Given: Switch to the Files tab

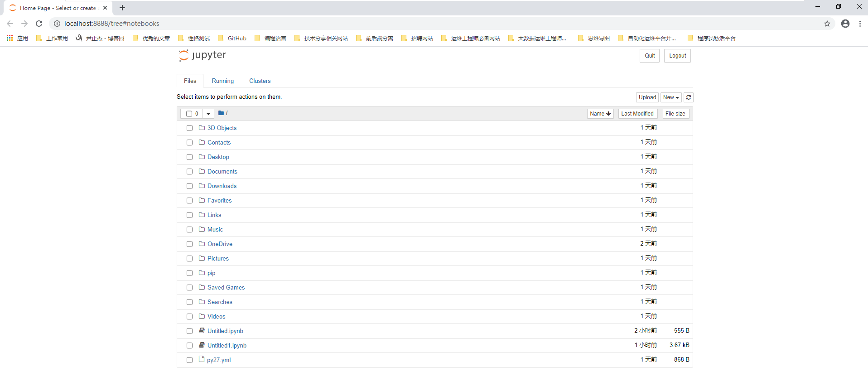Looking at the screenshot, I should pos(190,81).
